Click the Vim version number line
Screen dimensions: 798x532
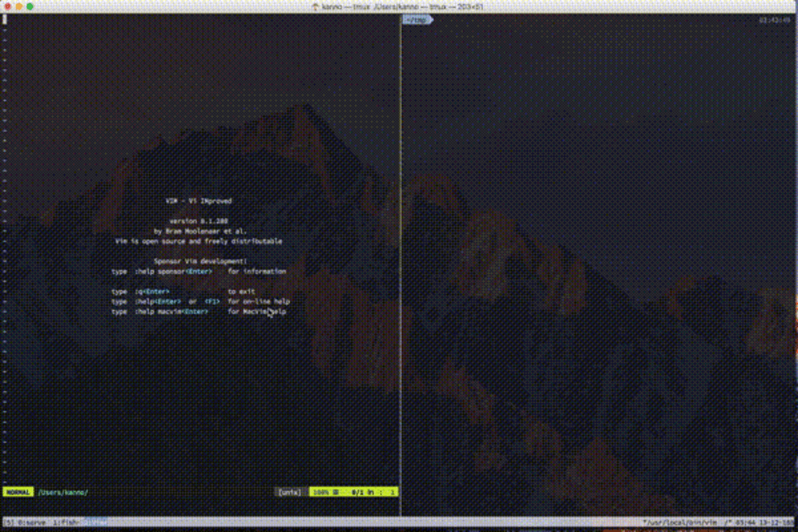(x=199, y=221)
